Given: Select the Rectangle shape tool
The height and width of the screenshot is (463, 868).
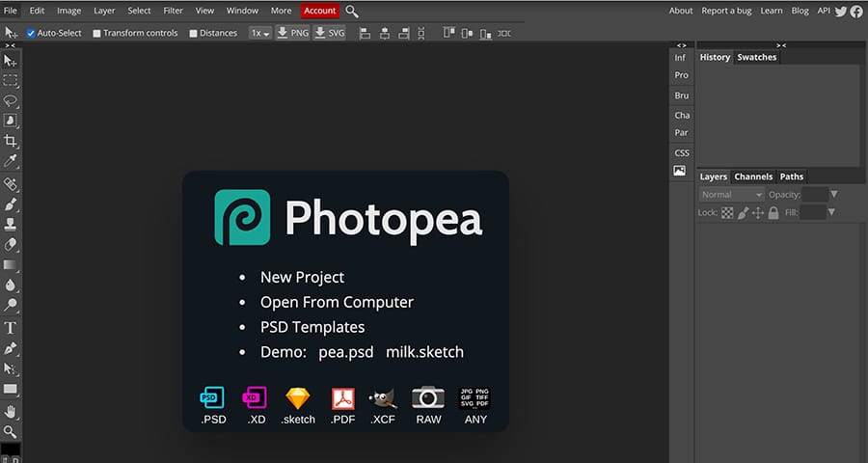Looking at the screenshot, I should [10, 389].
